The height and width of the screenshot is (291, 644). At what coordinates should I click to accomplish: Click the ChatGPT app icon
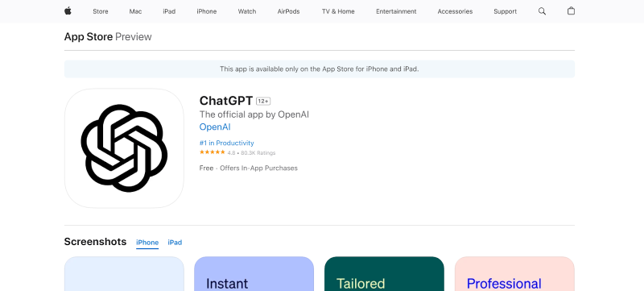coord(124,148)
